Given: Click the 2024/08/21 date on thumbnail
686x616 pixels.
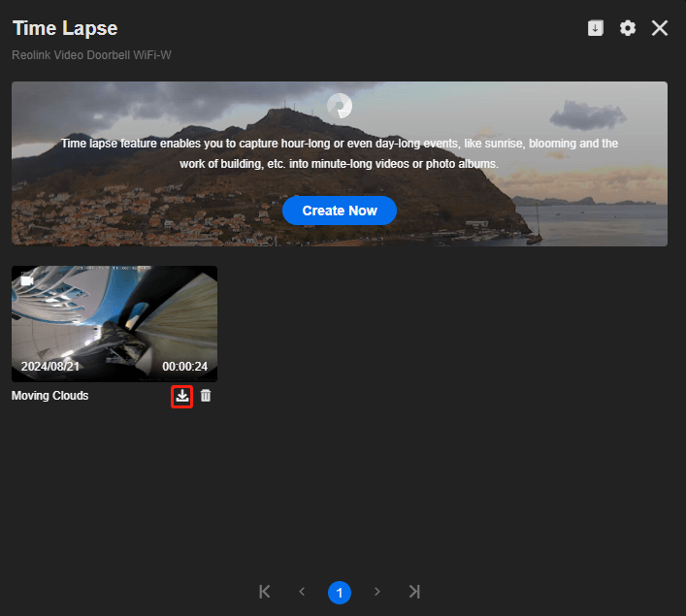Looking at the screenshot, I should [49, 366].
